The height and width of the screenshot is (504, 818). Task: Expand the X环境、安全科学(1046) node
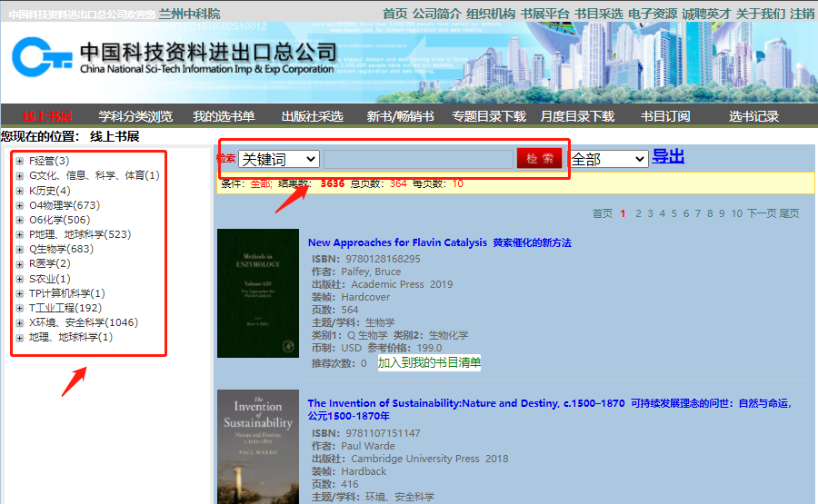point(20,322)
